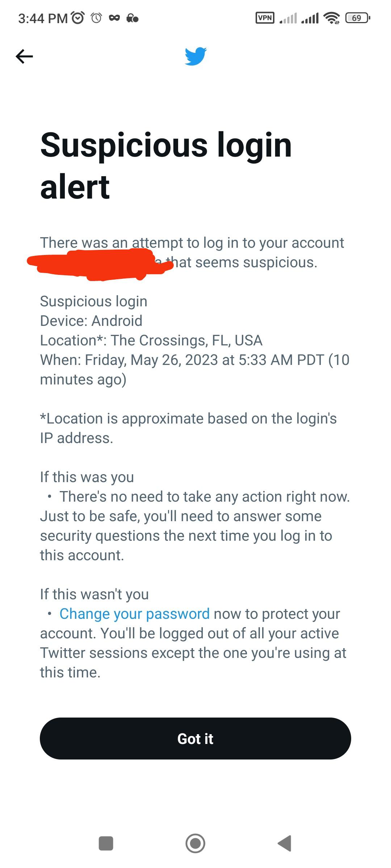Tap the Device: Android line

(91, 321)
